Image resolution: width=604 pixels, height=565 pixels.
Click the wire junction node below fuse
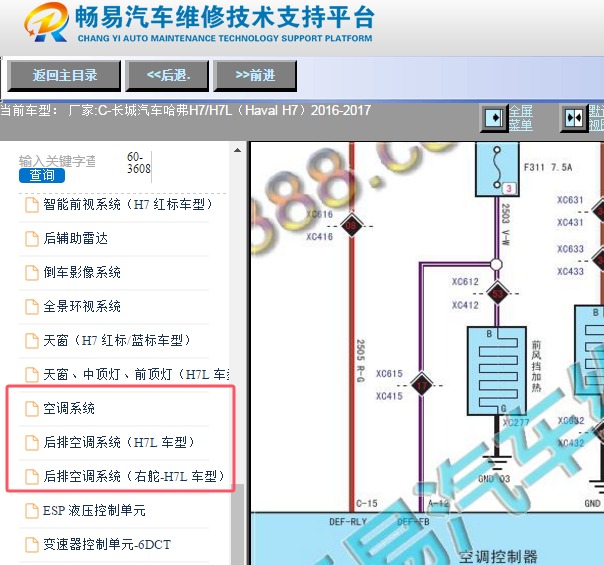tap(497, 265)
